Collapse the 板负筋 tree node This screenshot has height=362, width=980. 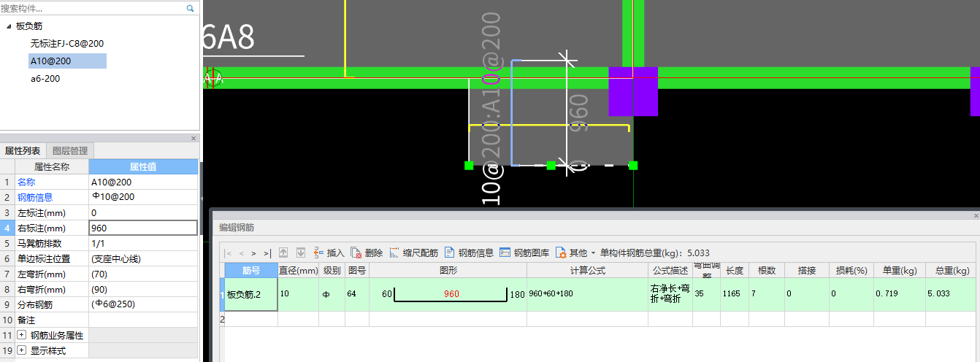[9, 26]
